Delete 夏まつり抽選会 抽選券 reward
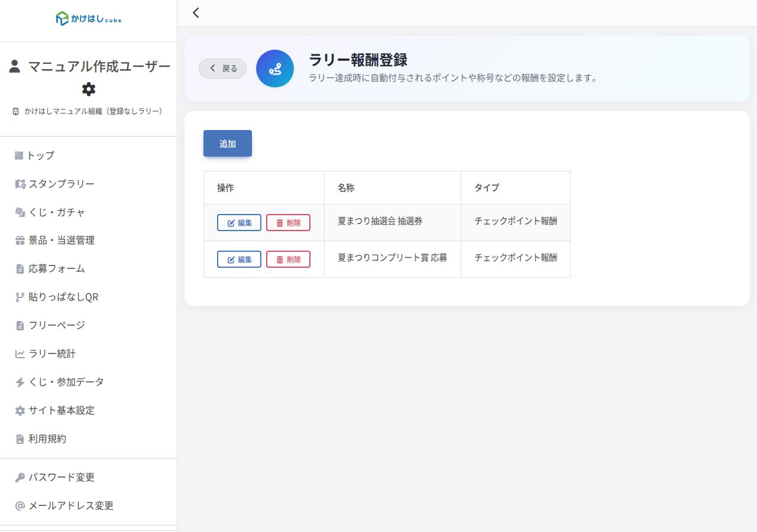 pos(288,223)
